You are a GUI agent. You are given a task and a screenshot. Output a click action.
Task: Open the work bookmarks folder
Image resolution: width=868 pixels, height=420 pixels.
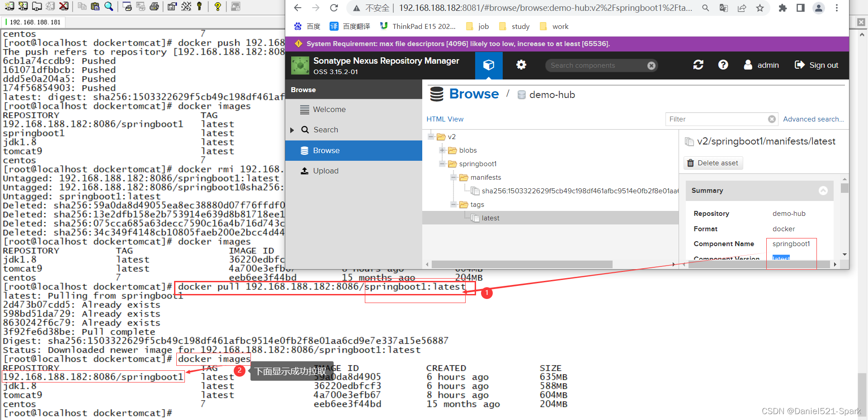tap(554, 26)
